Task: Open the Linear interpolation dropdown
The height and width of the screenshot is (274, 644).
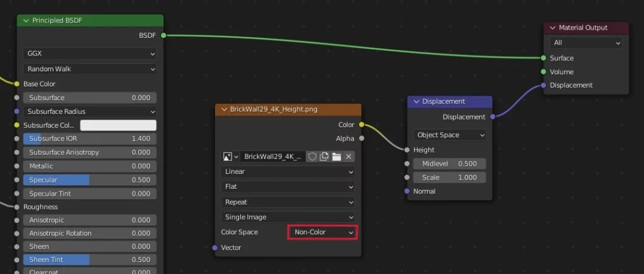Action: coord(288,171)
